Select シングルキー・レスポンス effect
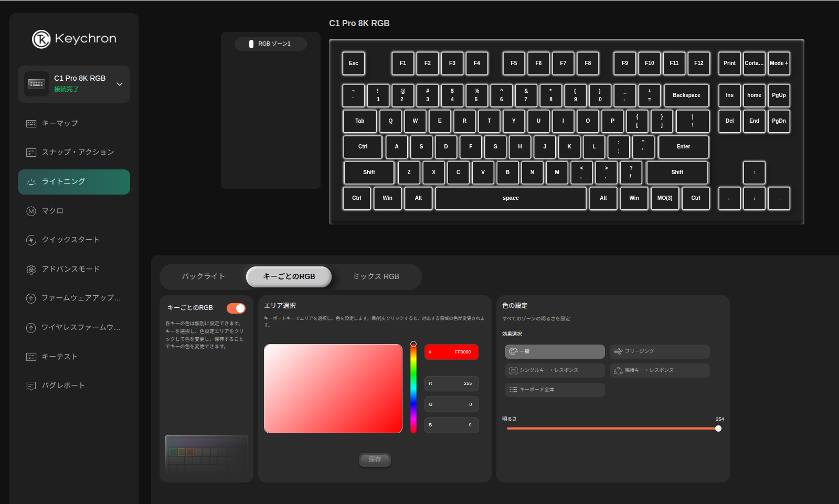 (554, 370)
